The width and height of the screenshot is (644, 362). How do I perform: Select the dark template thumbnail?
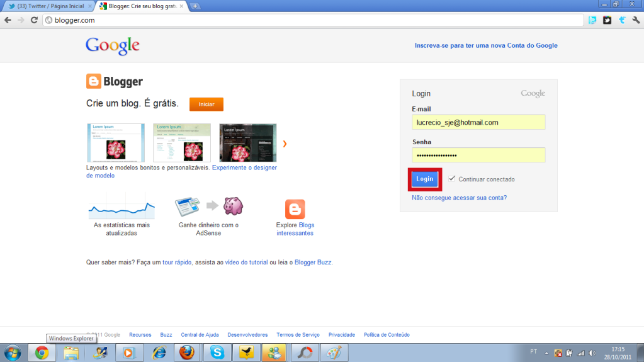(247, 143)
